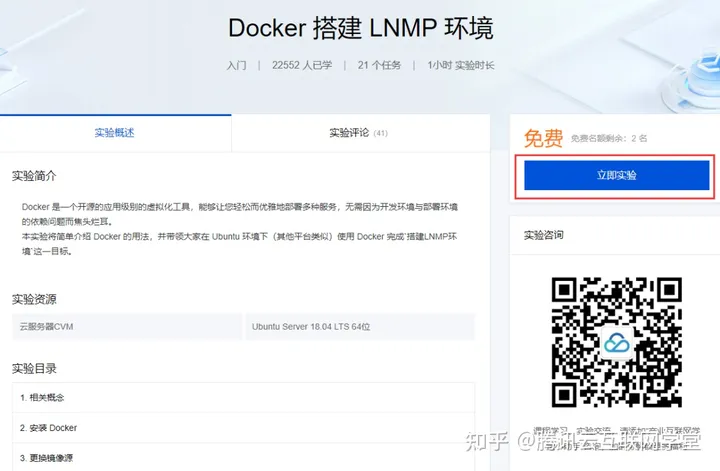Click the 免费 price label
The height and width of the screenshot is (471, 720).
click(544, 138)
